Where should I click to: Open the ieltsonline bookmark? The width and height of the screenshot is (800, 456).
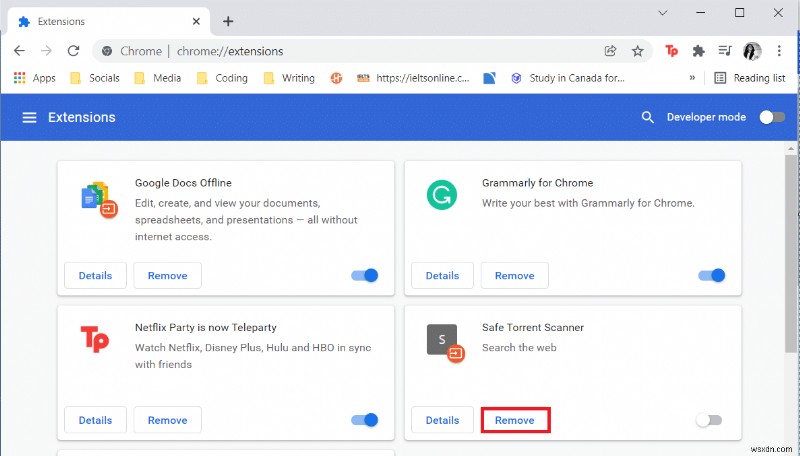413,78
